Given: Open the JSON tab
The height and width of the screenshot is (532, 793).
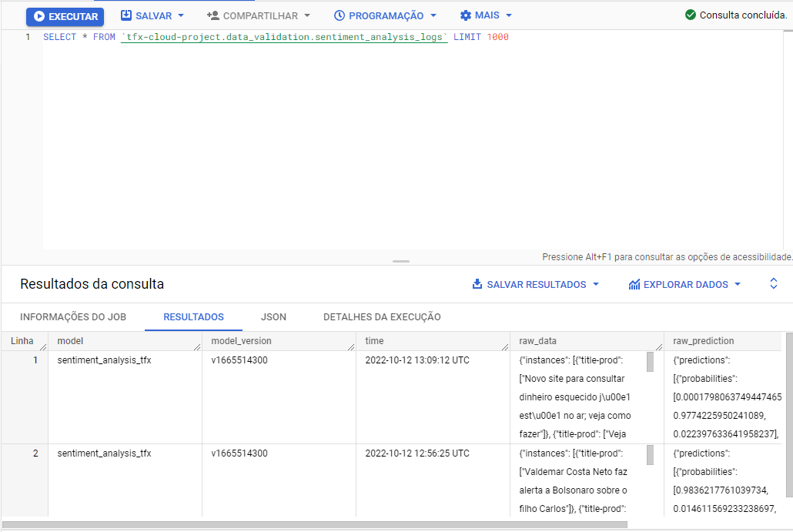Looking at the screenshot, I should click(273, 317).
